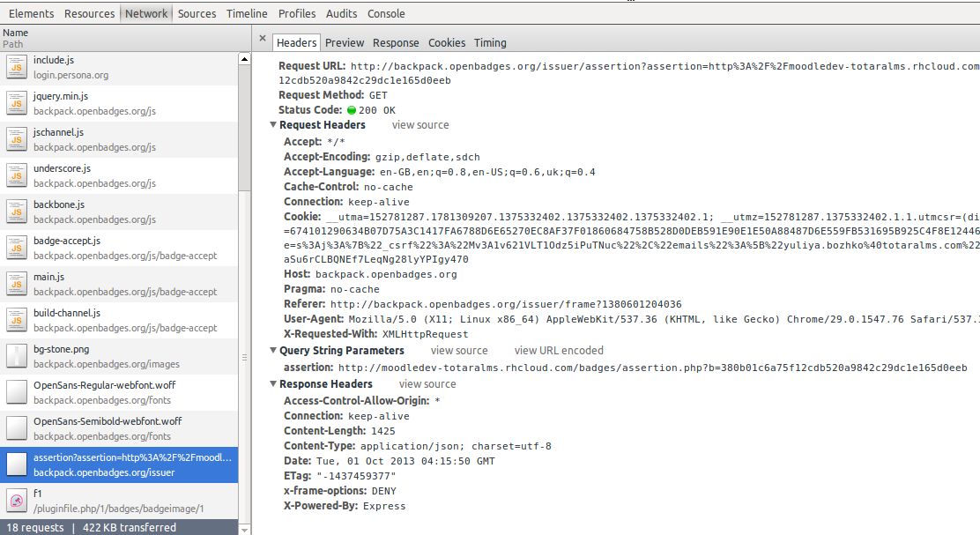
Task: Show the Response sub-tab
Action: (x=396, y=42)
